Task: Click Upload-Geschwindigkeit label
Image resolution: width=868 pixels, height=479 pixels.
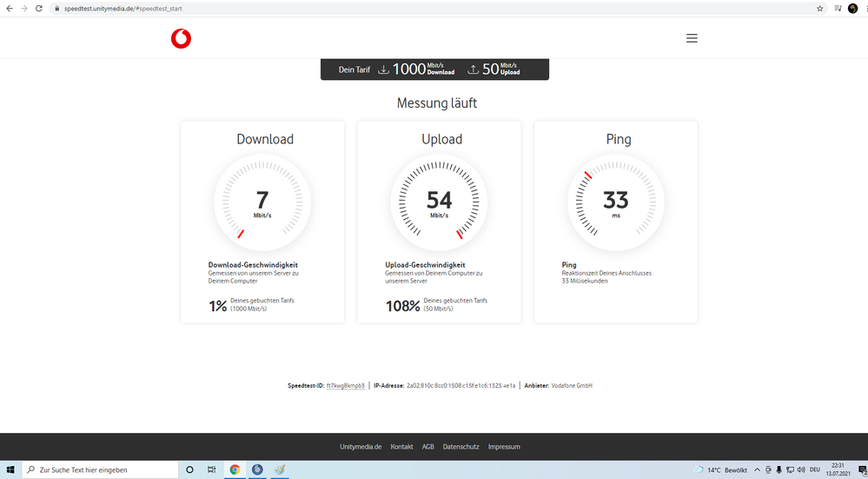Action: click(x=425, y=265)
